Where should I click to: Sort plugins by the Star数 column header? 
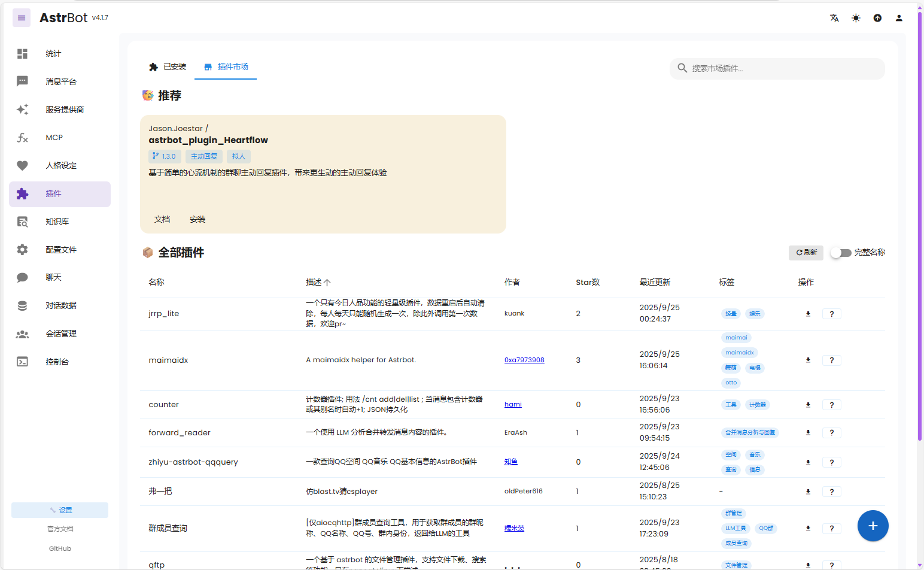tap(588, 282)
